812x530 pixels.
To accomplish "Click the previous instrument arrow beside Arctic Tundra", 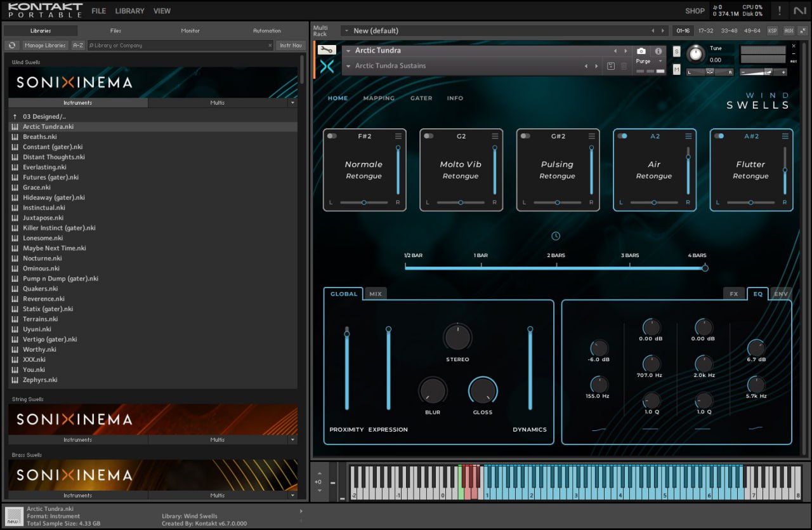I will pyautogui.click(x=615, y=51).
